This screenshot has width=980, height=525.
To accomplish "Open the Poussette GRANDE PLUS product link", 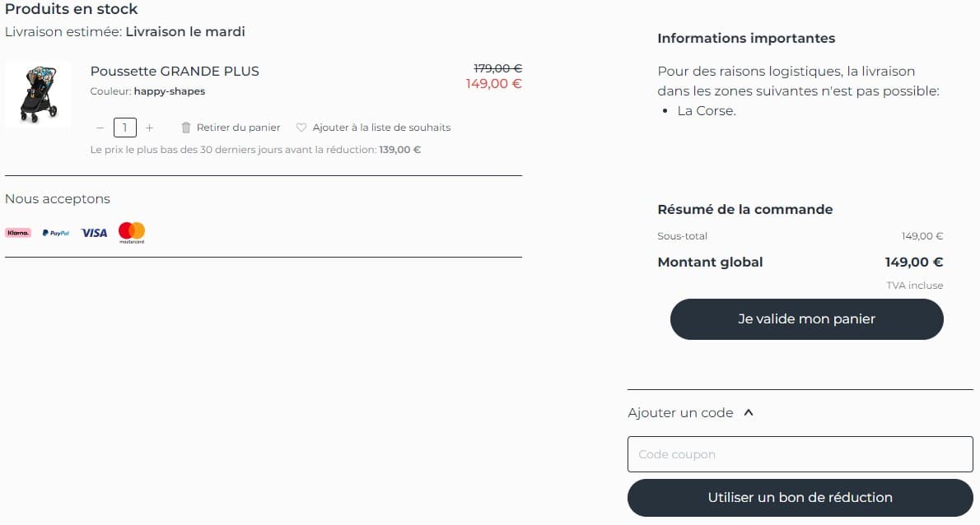I will point(174,71).
